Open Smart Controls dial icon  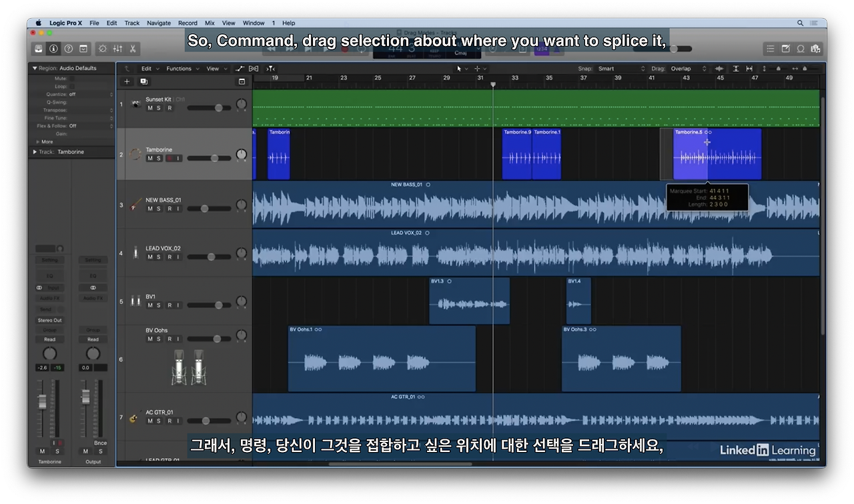103,49
